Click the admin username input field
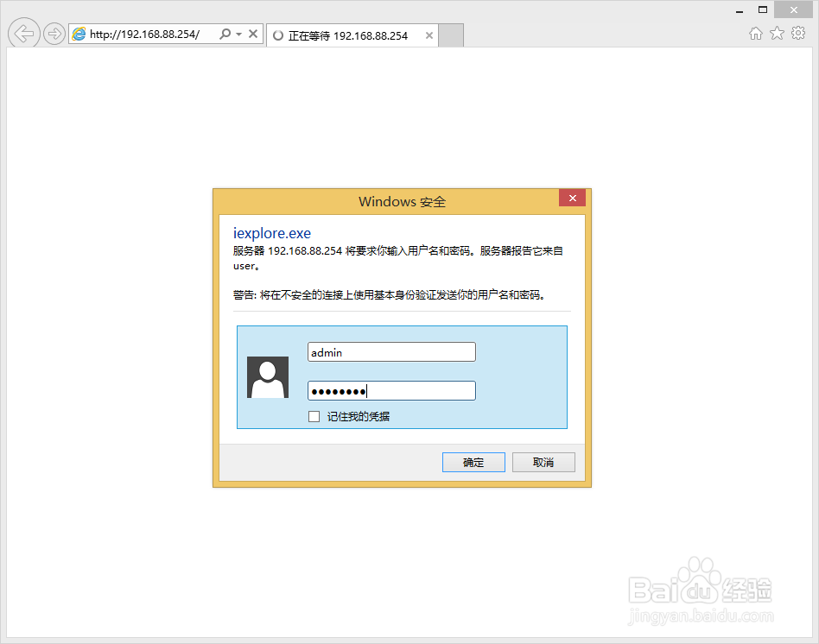Screen dimensions: 819x644 coord(391,351)
